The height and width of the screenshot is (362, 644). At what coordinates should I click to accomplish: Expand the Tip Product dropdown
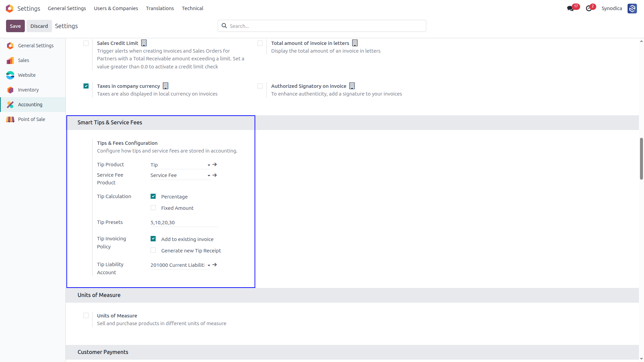209,165
